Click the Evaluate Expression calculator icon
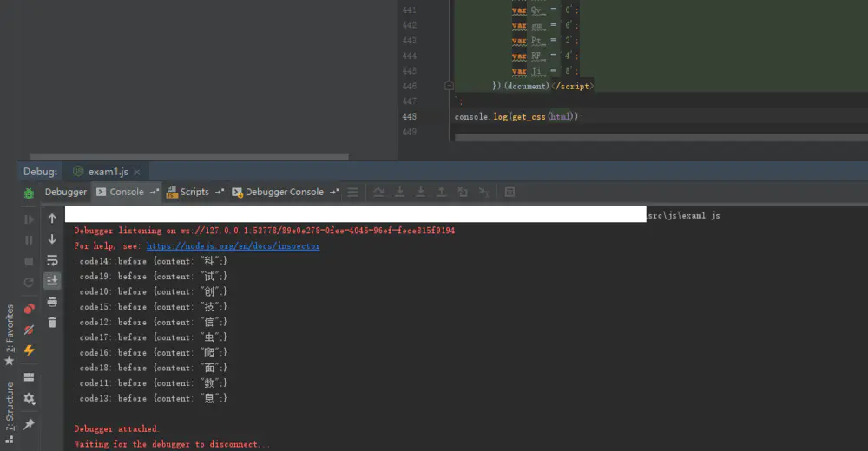 [510, 192]
